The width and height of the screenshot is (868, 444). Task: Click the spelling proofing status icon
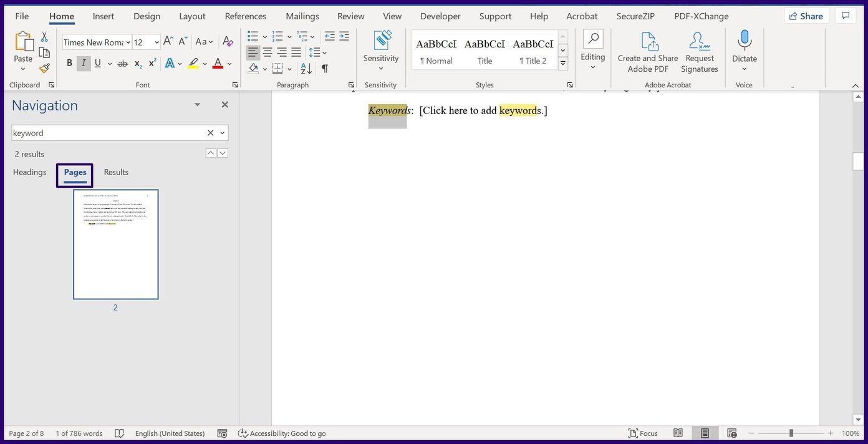coord(119,433)
